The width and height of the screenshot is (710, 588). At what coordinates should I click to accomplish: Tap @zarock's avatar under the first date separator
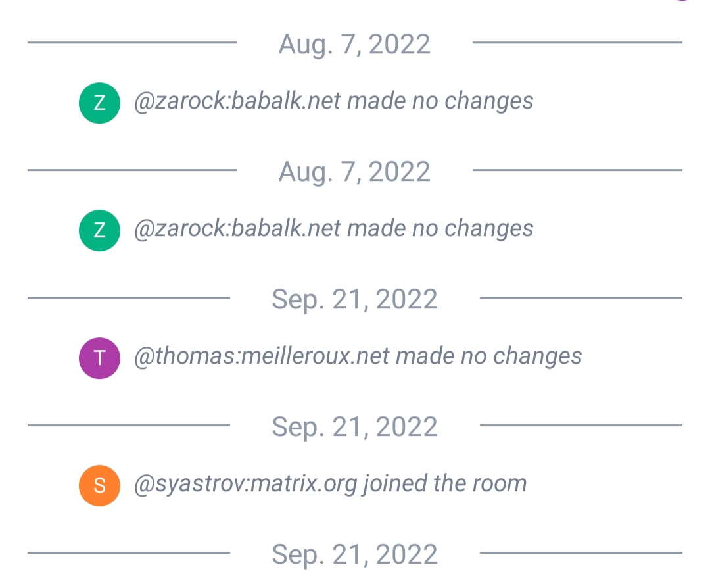[99, 102]
